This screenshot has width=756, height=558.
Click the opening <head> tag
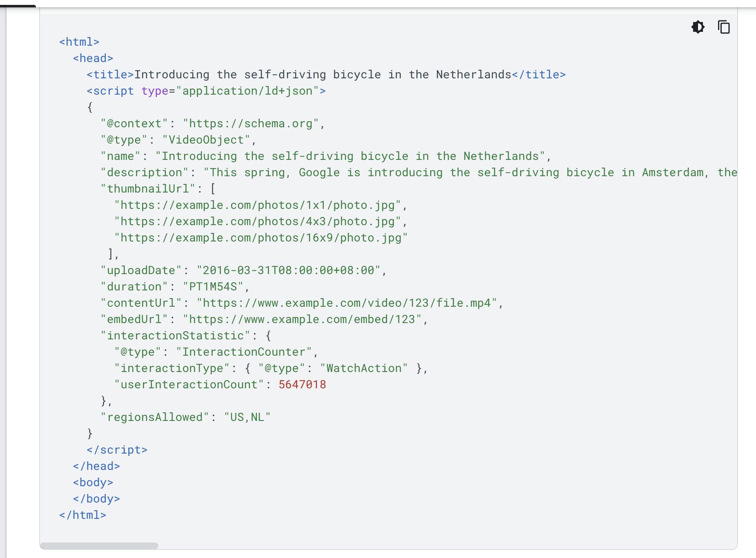(93, 58)
